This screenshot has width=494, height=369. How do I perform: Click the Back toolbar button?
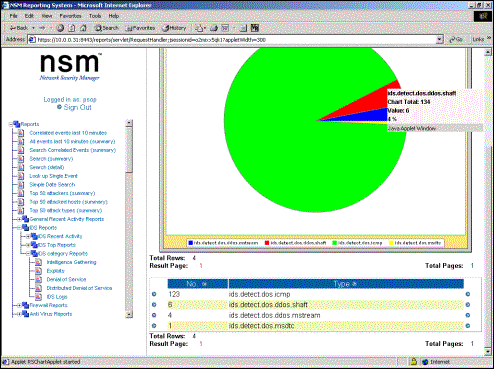tap(19, 28)
